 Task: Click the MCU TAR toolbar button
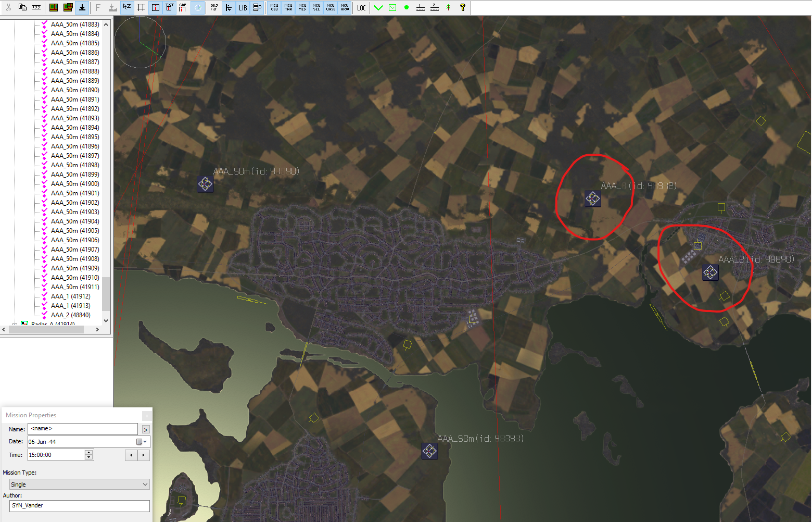(x=288, y=7)
